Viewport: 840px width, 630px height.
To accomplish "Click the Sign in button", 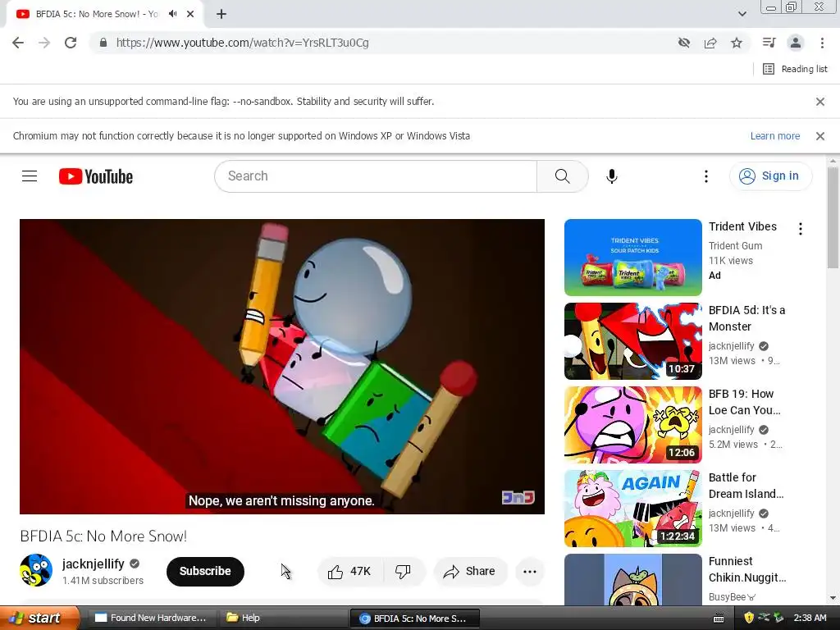I will [x=769, y=176].
